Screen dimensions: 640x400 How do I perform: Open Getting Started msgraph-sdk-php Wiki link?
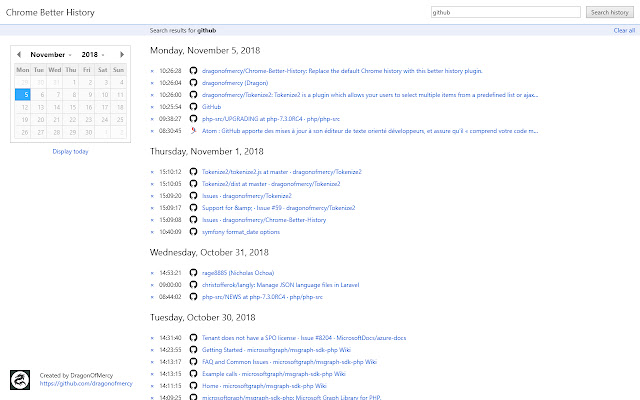(276, 350)
